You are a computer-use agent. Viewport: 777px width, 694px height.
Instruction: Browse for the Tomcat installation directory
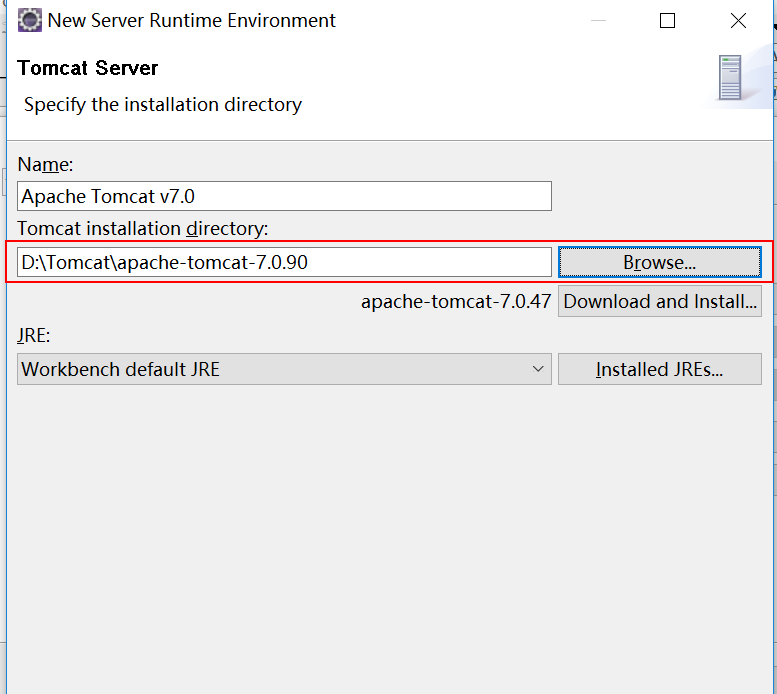pos(660,262)
